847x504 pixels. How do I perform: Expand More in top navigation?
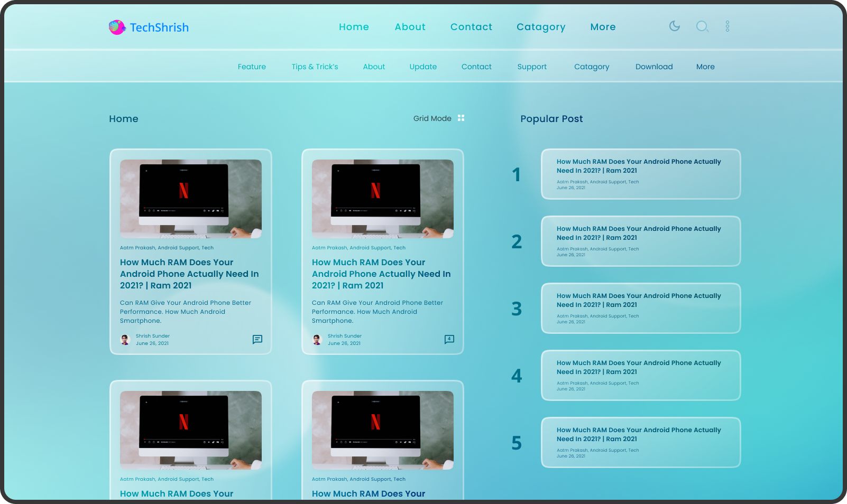[603, 27]
